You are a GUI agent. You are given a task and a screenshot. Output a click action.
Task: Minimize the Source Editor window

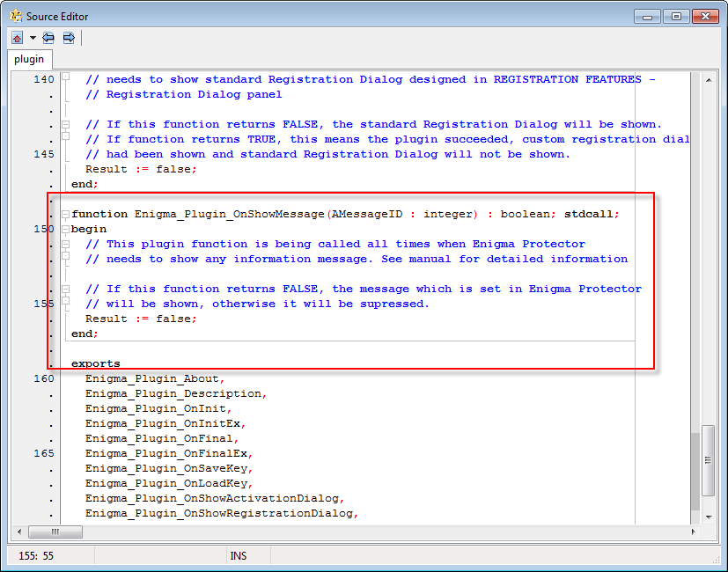click(x=647, y=16)
